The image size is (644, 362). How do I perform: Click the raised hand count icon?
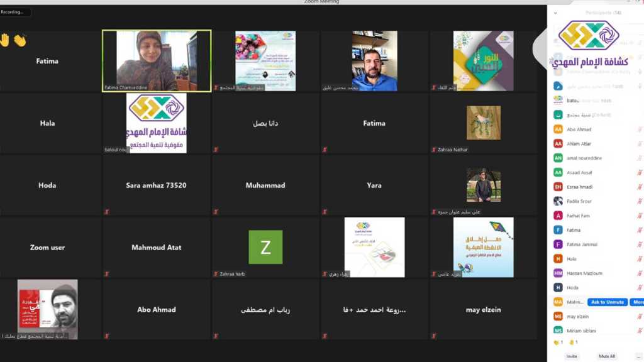572,343
